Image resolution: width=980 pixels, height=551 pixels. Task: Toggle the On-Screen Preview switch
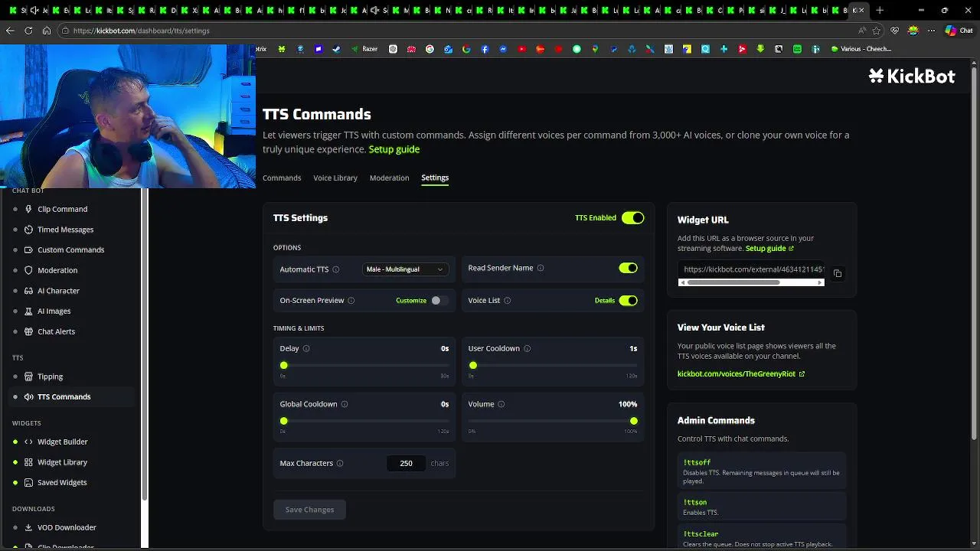pyautogui.click(x=439, y=300)
